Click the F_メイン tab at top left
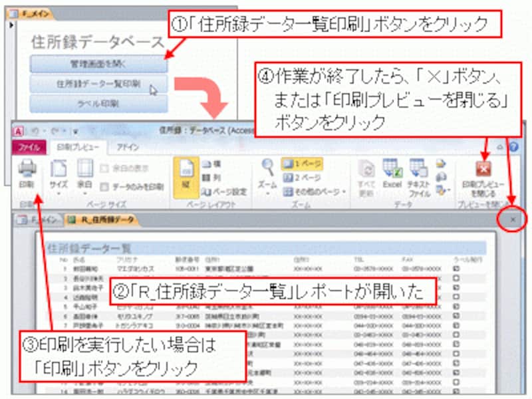Screen dimensions: 532x399 pyautogui.click(x=31, y=13)
